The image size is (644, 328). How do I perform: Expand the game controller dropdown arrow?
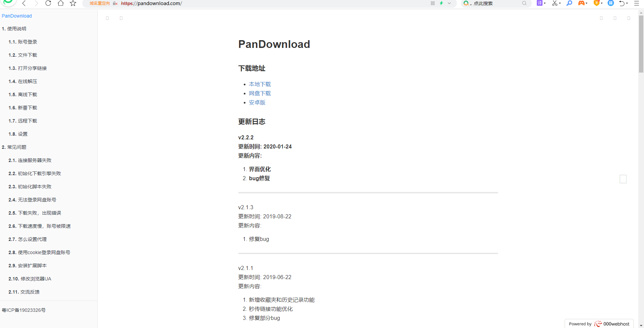pyautogui.click(x=587, y=3)
